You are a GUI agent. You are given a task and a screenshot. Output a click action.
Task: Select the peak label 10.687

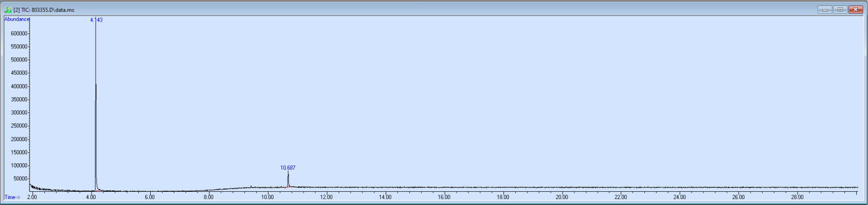(288, 168)
